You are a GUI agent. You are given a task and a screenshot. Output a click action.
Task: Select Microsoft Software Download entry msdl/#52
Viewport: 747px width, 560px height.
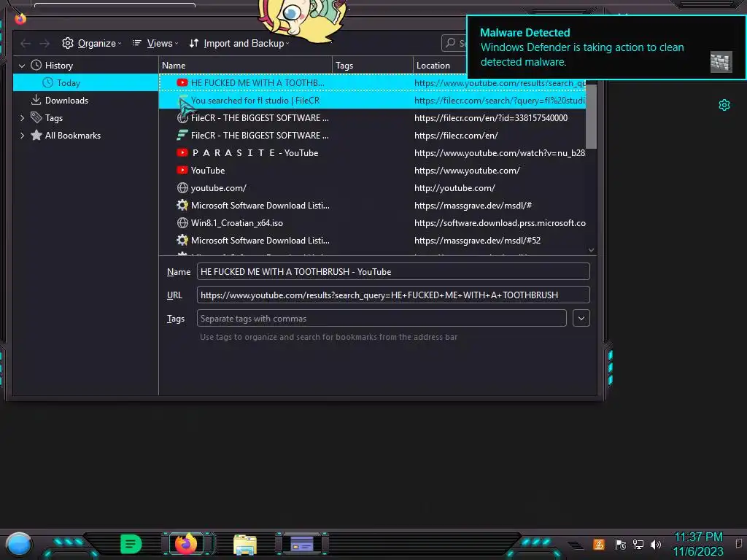click(372, 241)
